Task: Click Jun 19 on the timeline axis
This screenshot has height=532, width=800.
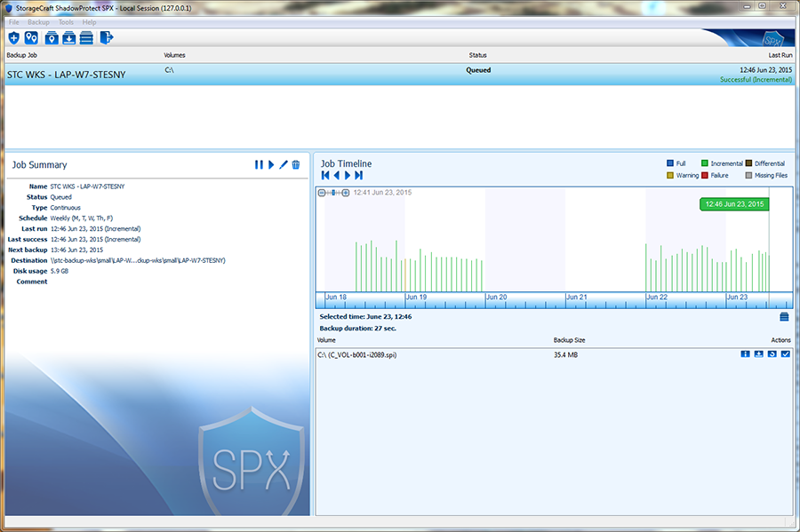Action: pyautogui.click(x=416, y=297)
